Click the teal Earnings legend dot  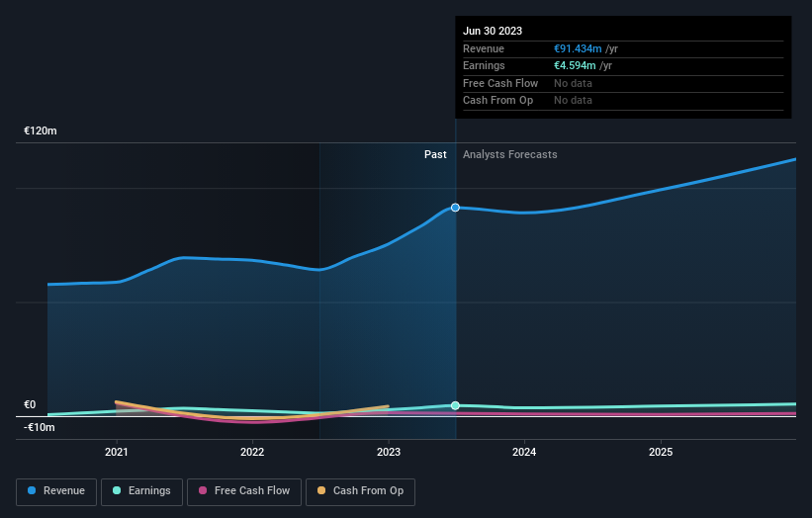tap(117, 490)
